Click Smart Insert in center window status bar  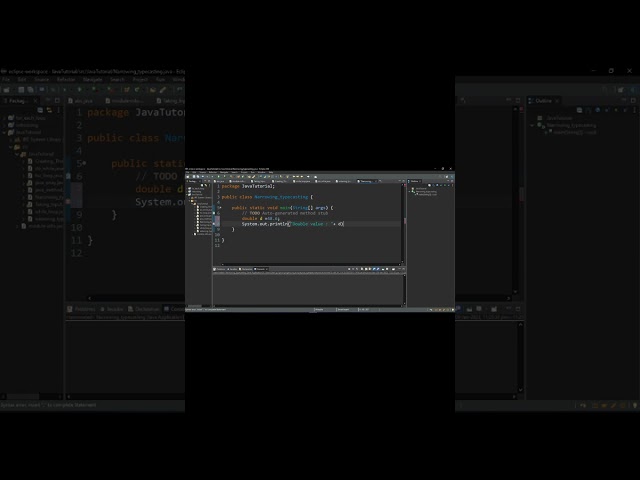[x=343, y=309]
